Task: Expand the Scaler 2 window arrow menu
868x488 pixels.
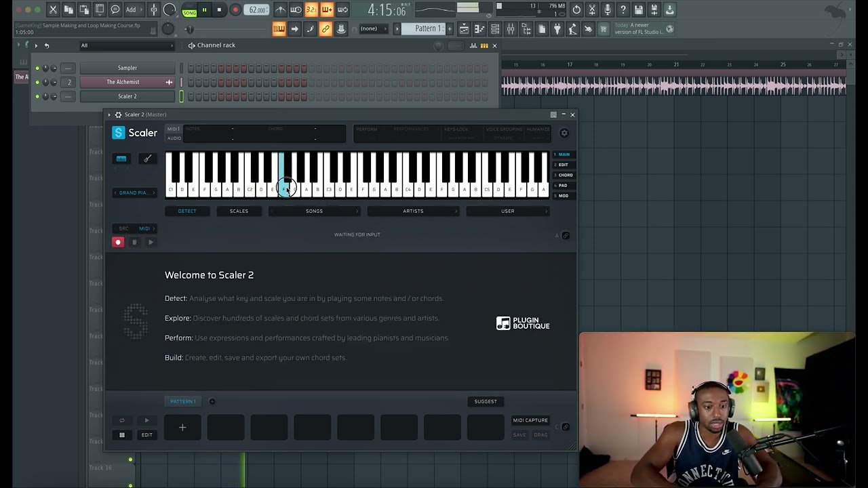Action: tap(109, 115)
